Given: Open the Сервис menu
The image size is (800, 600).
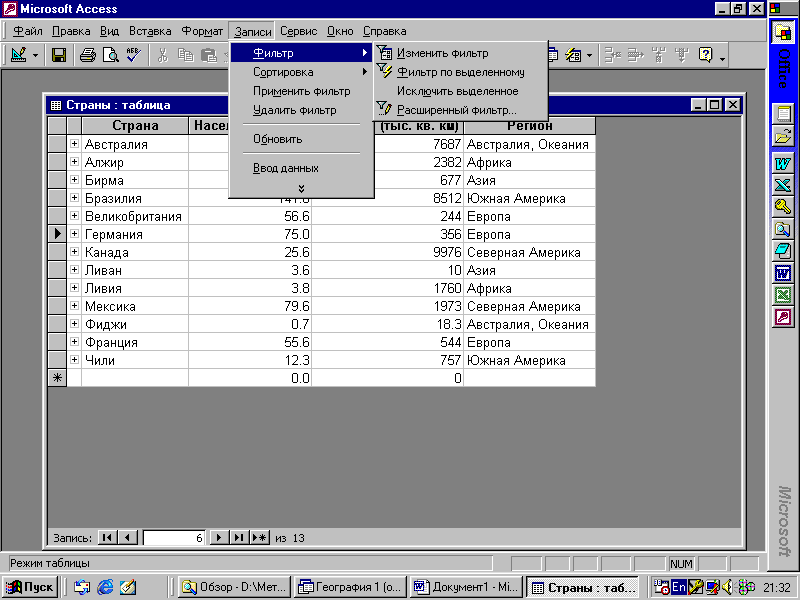Looking at the screenshot, I should 298,31.
